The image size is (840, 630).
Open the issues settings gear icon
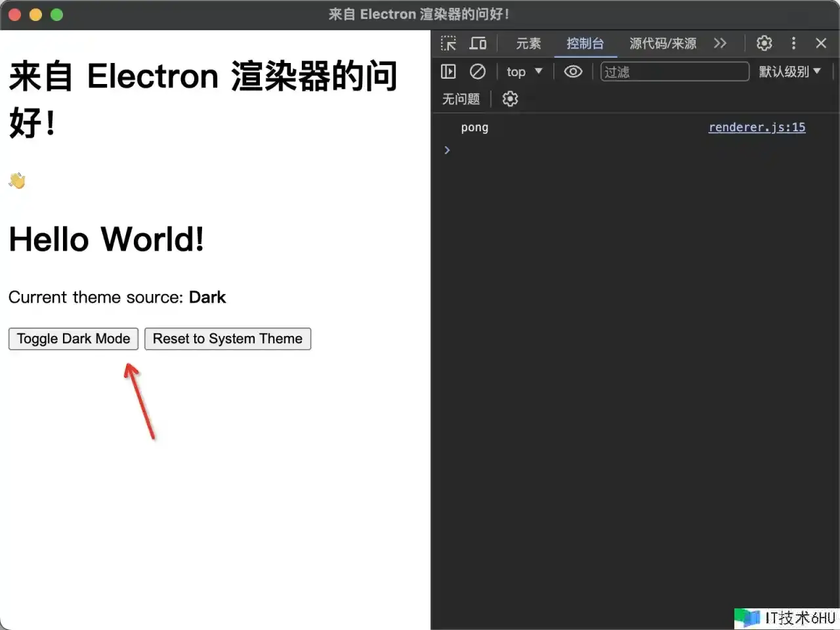510,99
